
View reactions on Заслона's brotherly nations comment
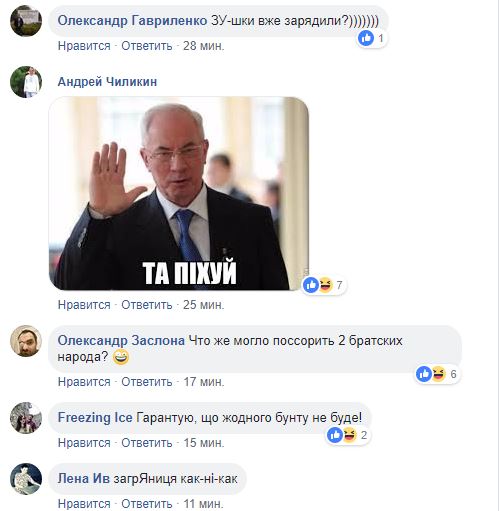click(x=437, y=374)
